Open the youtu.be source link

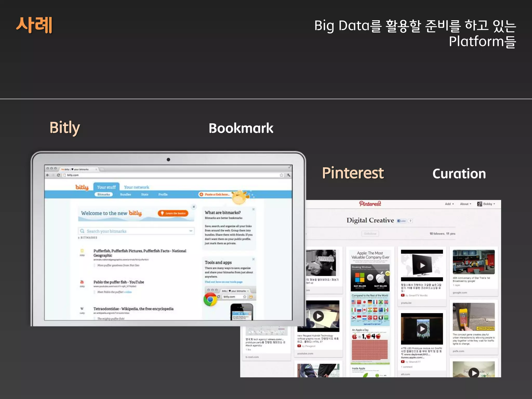coord(406,303)
